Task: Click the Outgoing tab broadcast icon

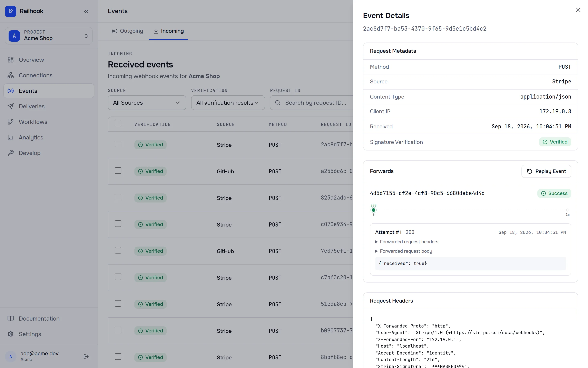Action: coord(115,31)
